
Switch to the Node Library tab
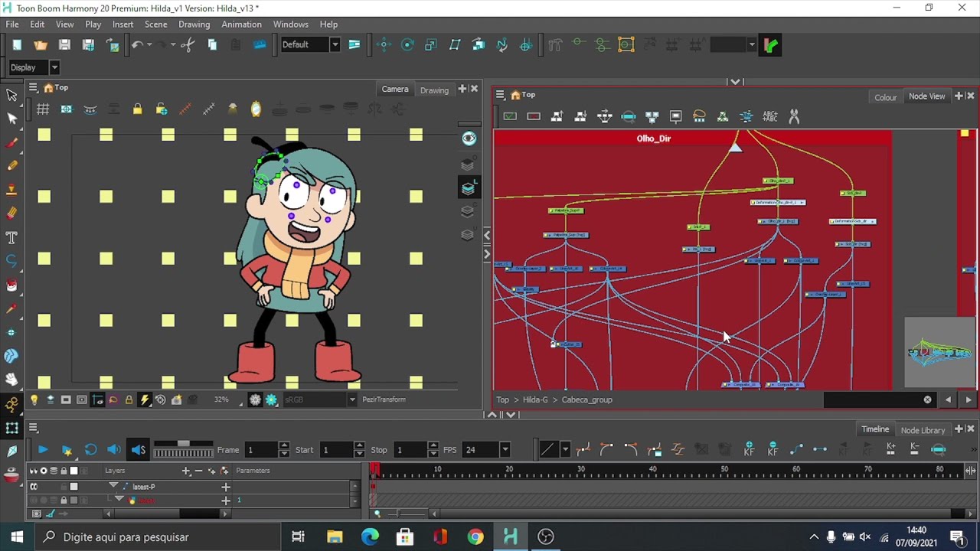923,430
